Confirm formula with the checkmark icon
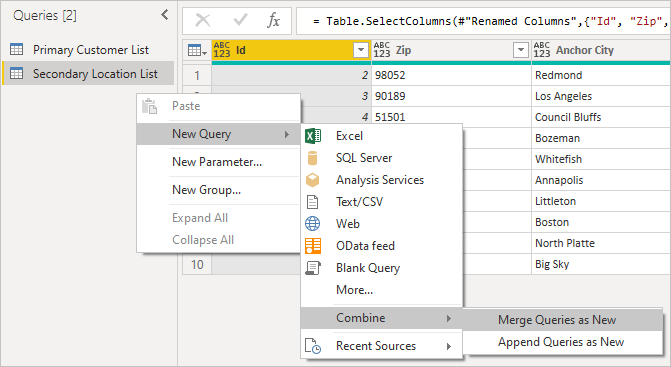This screenshot has width=671, height=367. [x=240, y=20]
